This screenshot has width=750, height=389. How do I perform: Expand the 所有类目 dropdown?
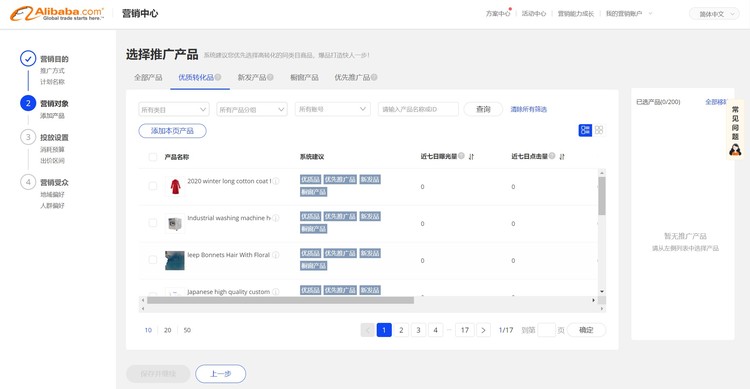pos(174,110)
